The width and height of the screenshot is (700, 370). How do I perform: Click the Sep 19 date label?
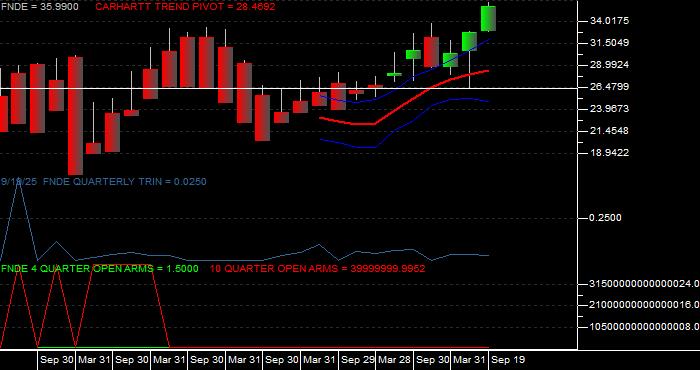508,360
